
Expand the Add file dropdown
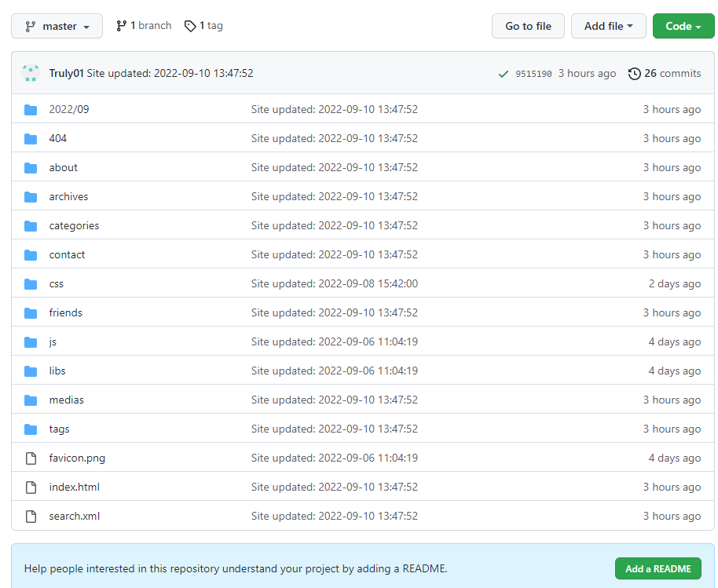(x=608, y=26)
